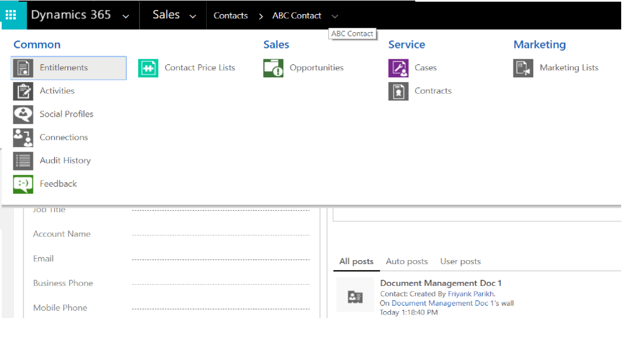
Task: Click the purple Cases icon
Action: click(x=398, y=68)
